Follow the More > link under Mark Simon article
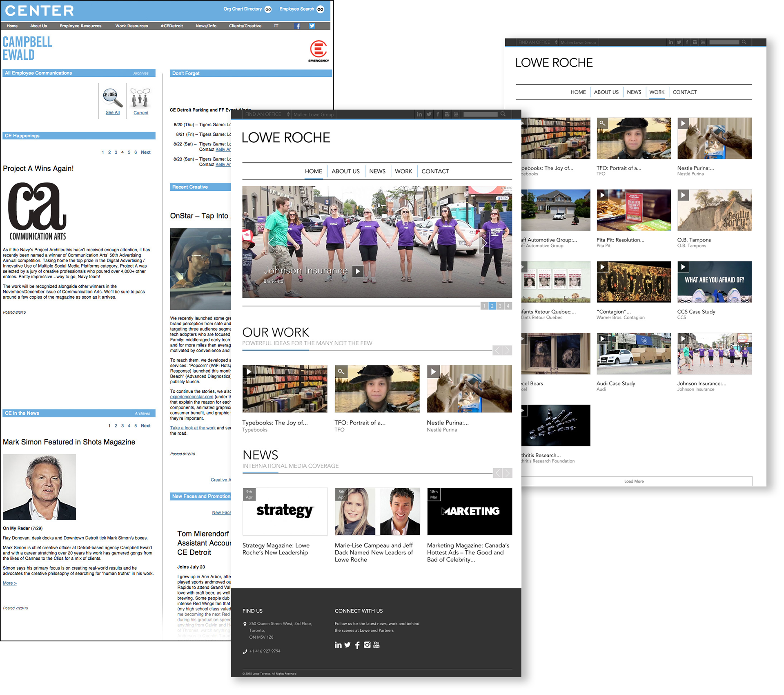This screenshot has width=784, height=695. click(10, 583)
